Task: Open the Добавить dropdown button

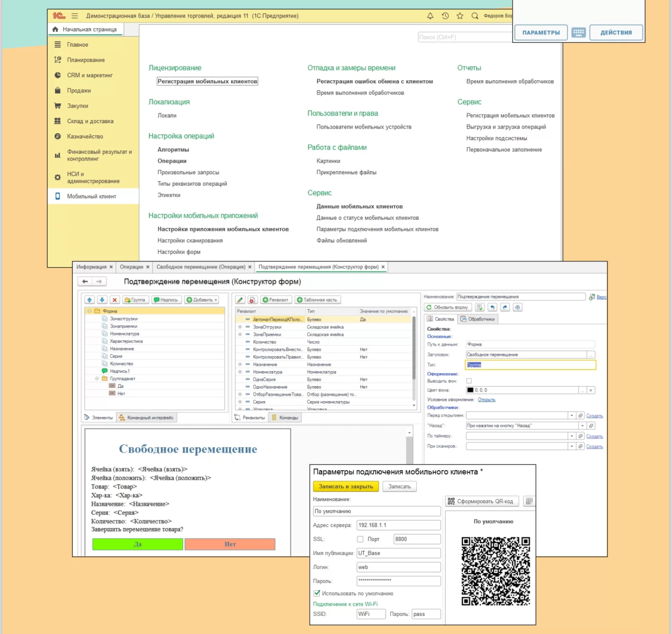Action: click(x=202, y=300)
